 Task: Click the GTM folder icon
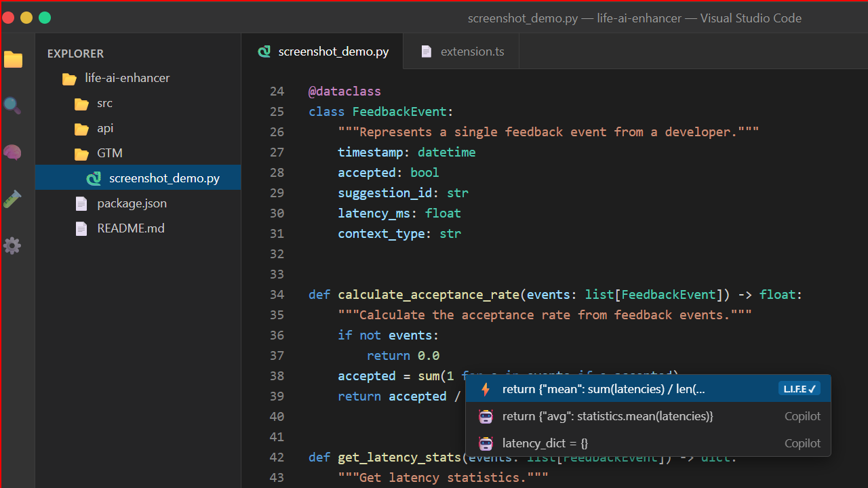(81, 154)
